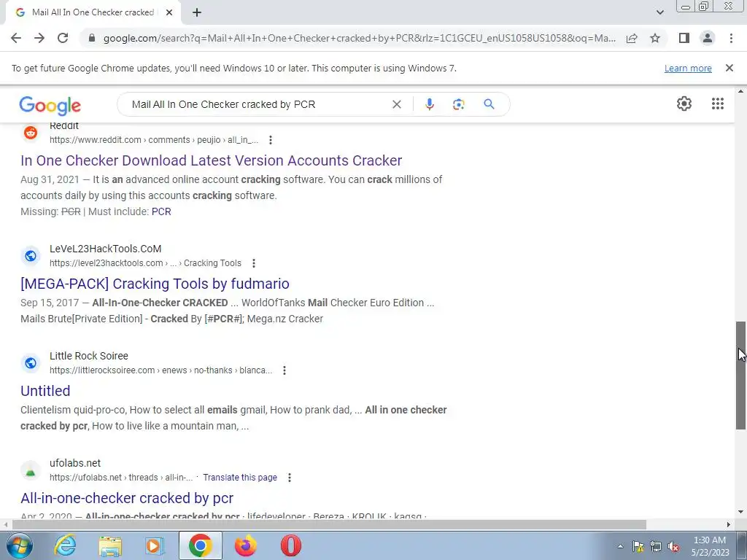The height and width of the screenshot is (560, 747).
Task: Click the LeVeL23HackTools.CoM site name
Action: (x=105, y=249)
